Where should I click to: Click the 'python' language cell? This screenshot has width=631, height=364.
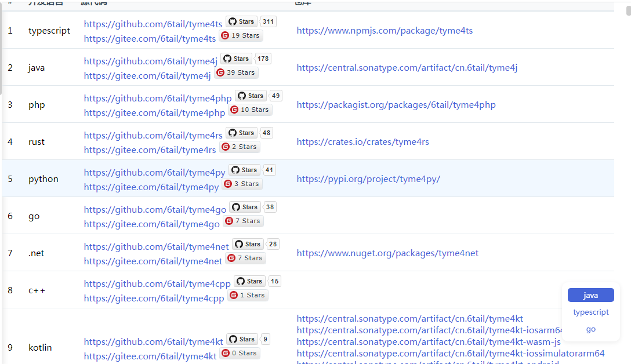43,179
